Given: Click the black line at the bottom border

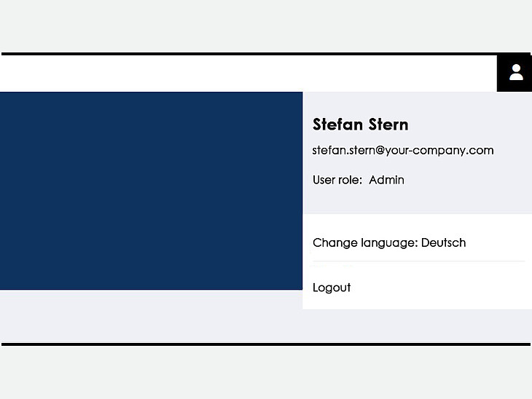Looking at the screenshot, I should click(266, 344).
